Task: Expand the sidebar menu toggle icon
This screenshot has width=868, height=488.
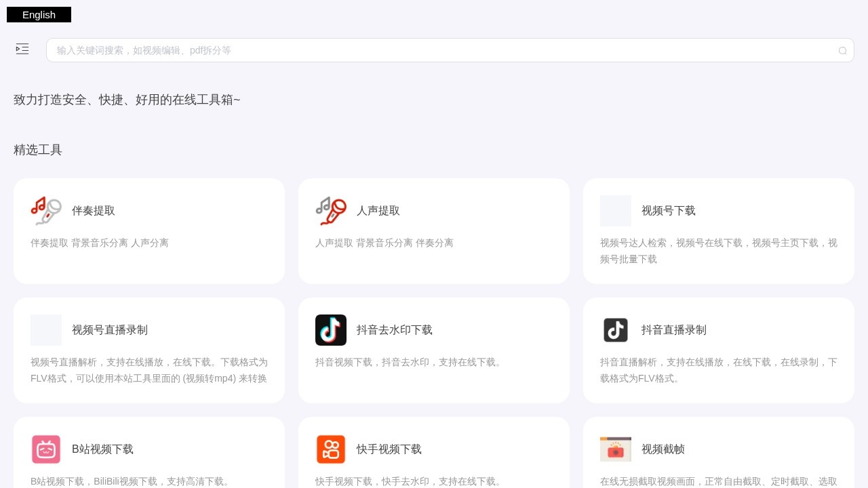Action: (22, 49)
